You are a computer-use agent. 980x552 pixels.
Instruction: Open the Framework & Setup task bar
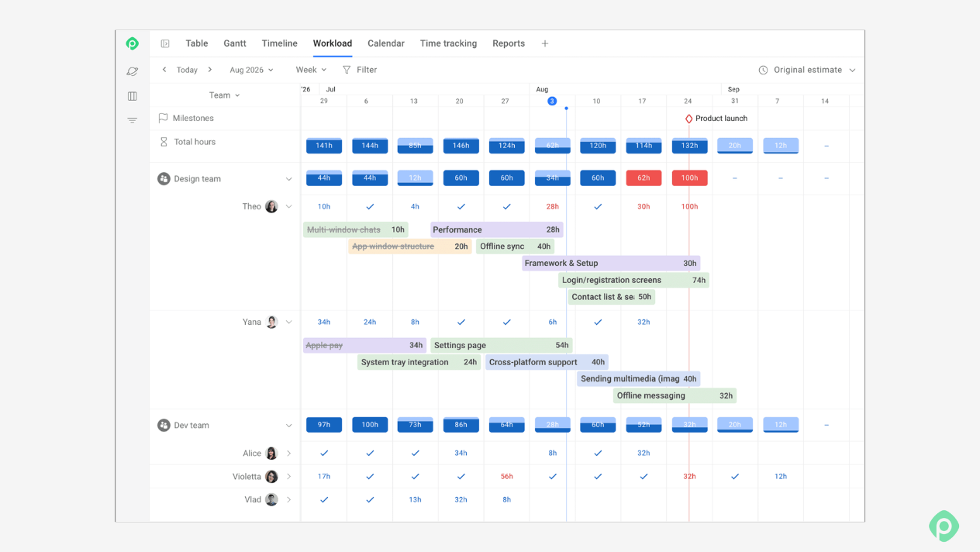coord(611,263)
